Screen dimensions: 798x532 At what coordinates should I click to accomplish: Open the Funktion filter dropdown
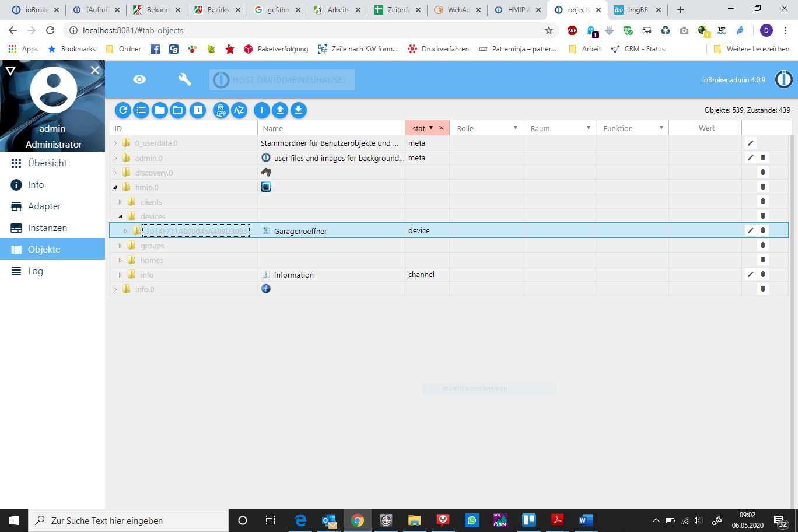click(x=661, y=128)
